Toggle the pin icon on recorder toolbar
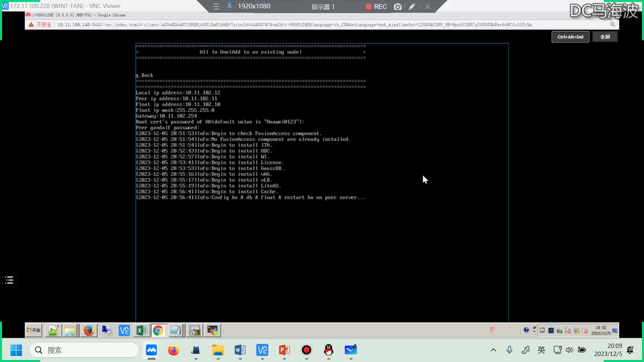 pos(229,7)
